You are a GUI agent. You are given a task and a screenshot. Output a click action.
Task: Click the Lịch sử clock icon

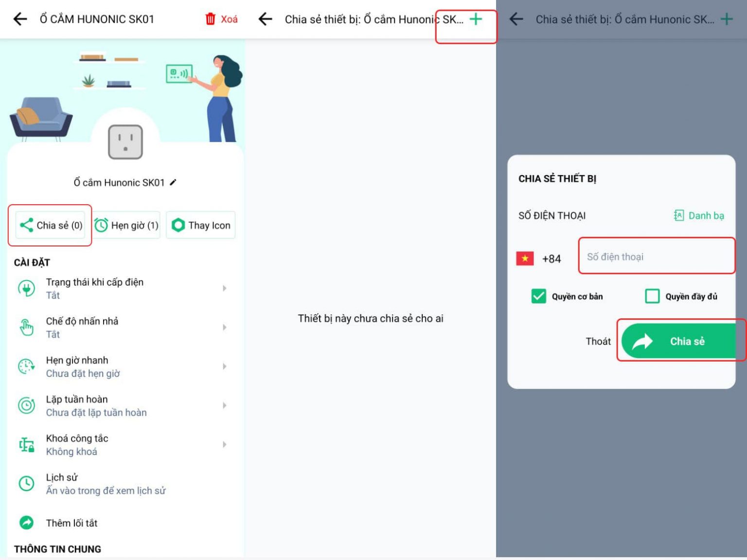26,484
